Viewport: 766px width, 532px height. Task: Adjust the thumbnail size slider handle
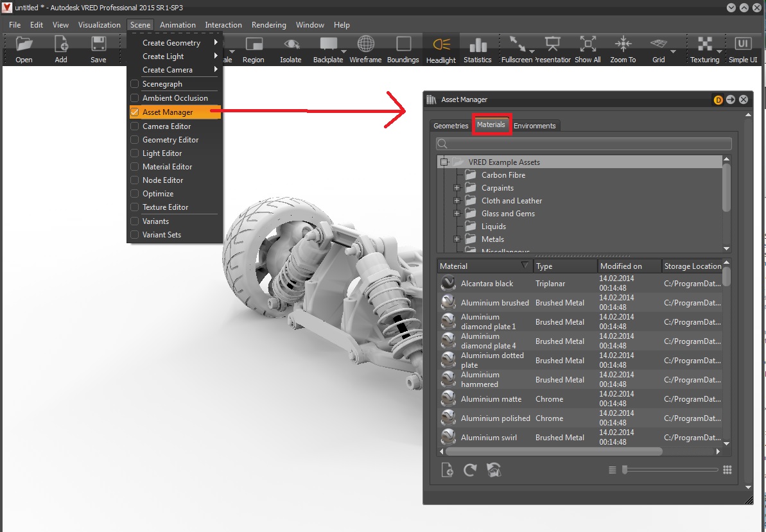point(624,470)
